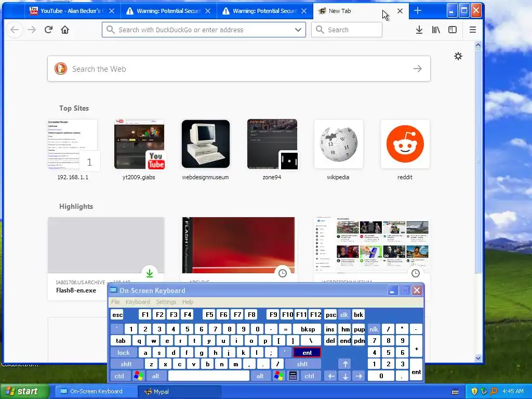Click the up arrow key on On-Screen Keyboard
Viewport: 532px width, 399px height.
click(345, 364)
